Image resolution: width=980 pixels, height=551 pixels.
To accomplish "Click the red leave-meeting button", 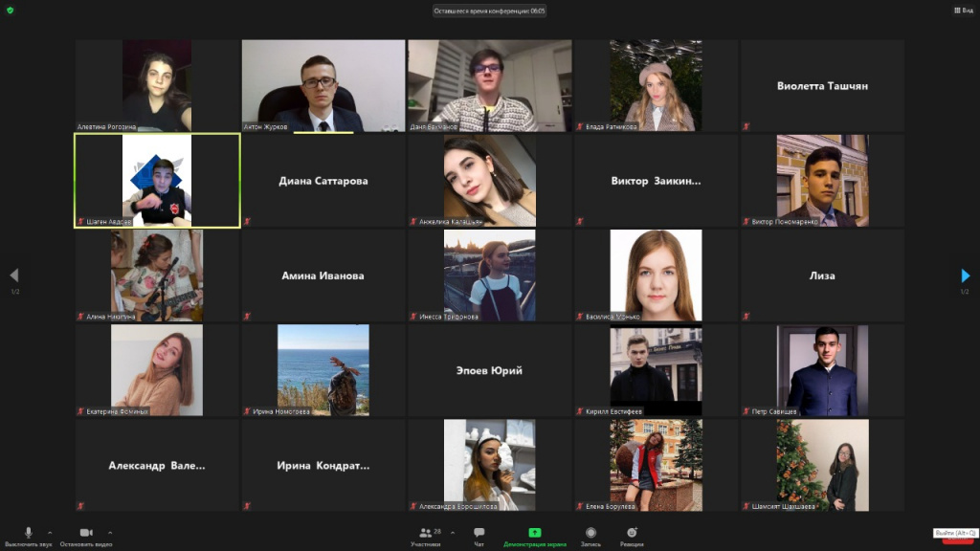I will [957, 540].
